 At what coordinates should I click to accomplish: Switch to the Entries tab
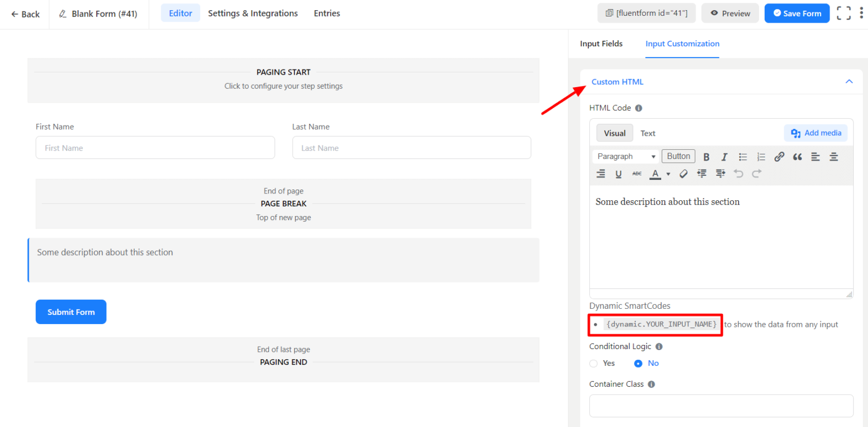click(x=327, y=13)
